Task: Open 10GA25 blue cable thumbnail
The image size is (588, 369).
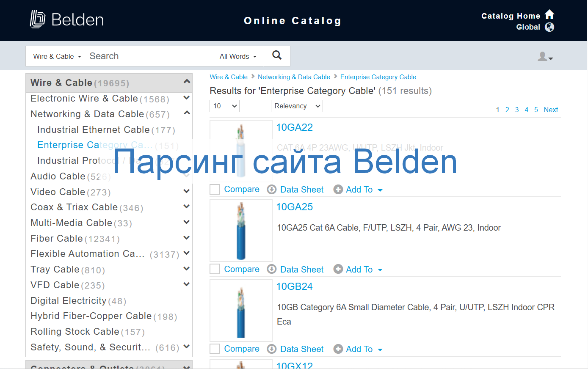Action: tap(241, 231)
